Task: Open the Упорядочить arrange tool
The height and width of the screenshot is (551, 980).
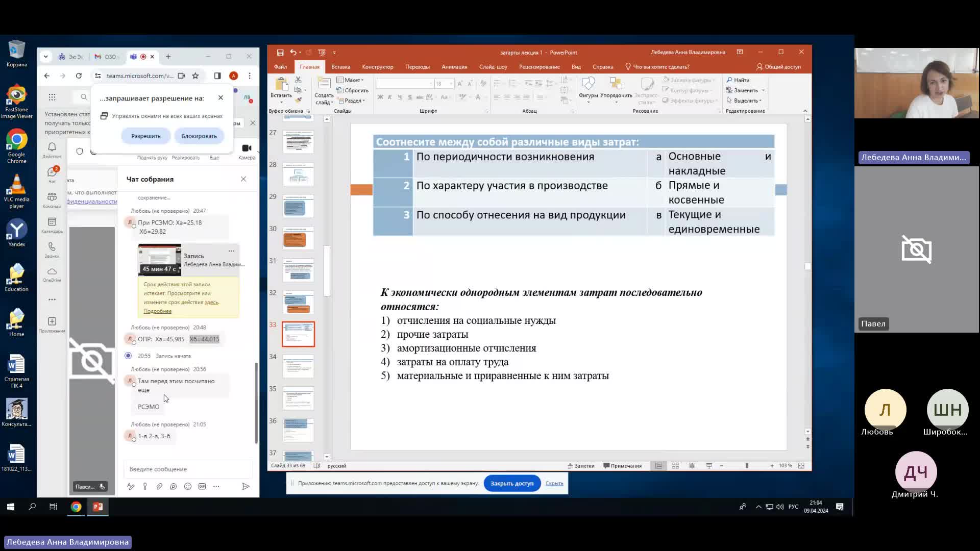Action: (x=616, y=90)
